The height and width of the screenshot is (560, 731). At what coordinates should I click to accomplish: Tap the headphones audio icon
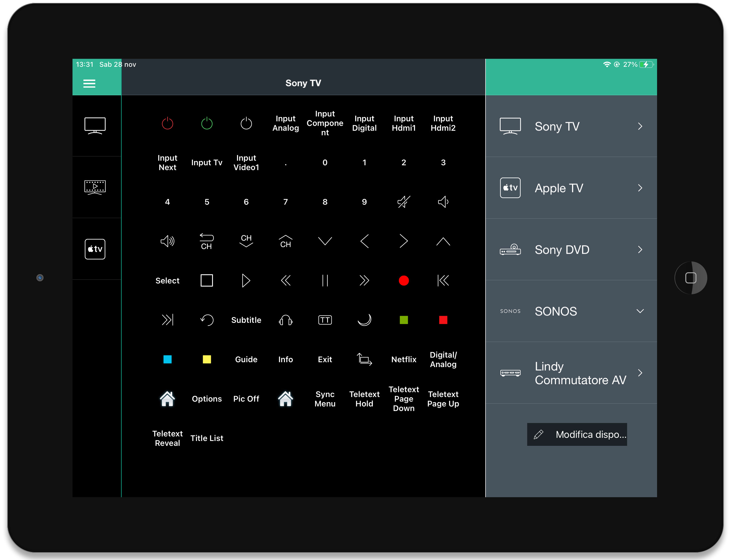[x=285, y=320]
